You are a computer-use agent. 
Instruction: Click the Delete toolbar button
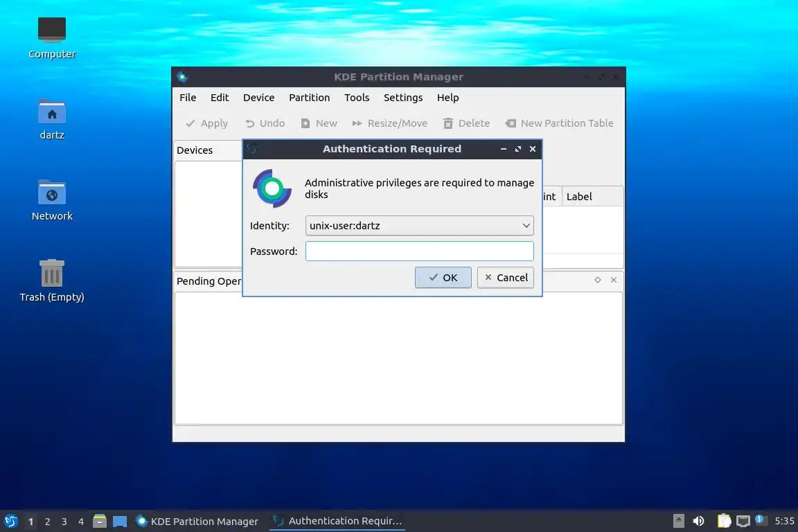coord(467,123)
